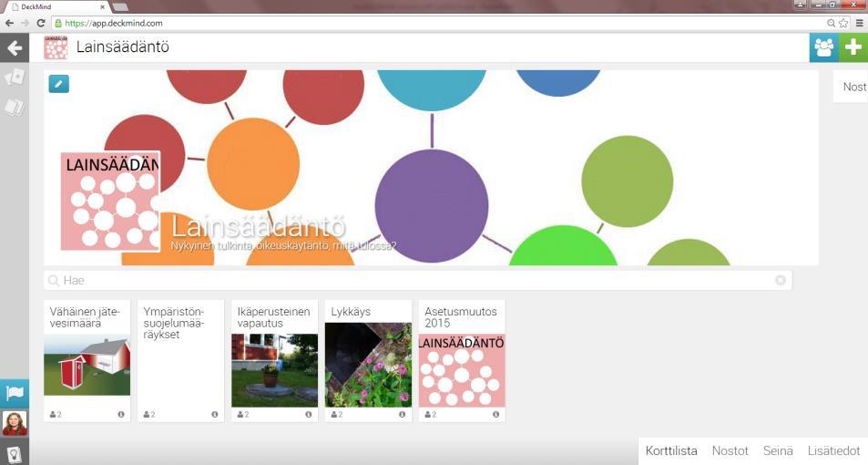This screenshot has width=868, height=465.
Task: Switch to Nostot tab
Action: point(730,450)
